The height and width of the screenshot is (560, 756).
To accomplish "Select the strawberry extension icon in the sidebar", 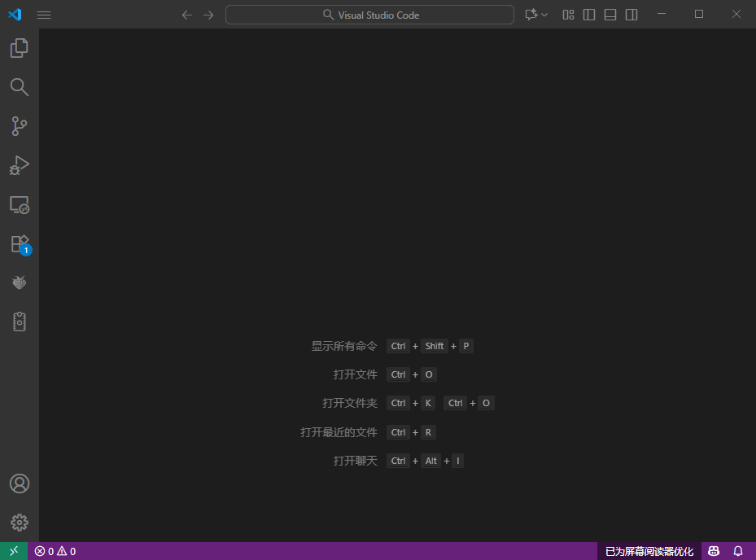I will point(19,282).
